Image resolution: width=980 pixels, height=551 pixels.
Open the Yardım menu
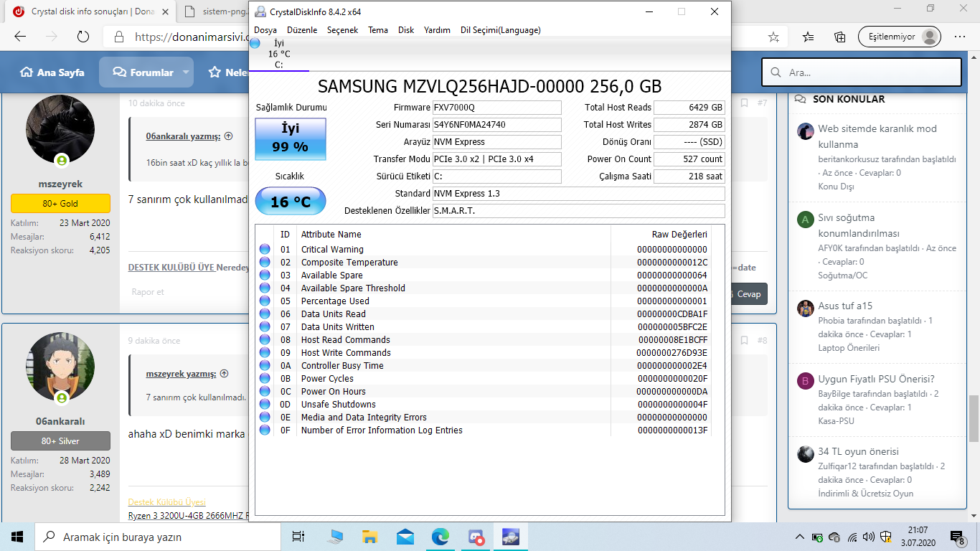point(437,30)
